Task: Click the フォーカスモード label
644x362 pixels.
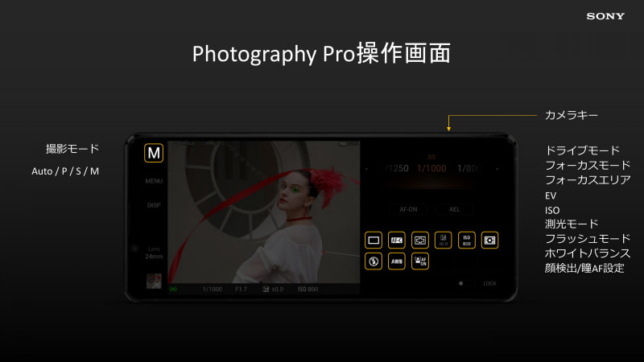Action: (x=588, y=166)
